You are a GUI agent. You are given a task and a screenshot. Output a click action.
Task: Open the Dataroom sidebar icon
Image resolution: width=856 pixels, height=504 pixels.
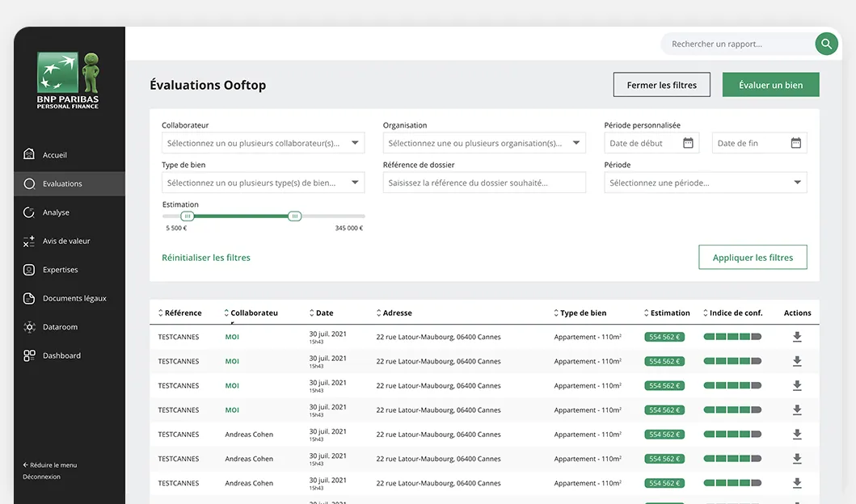tap(28, 326)
